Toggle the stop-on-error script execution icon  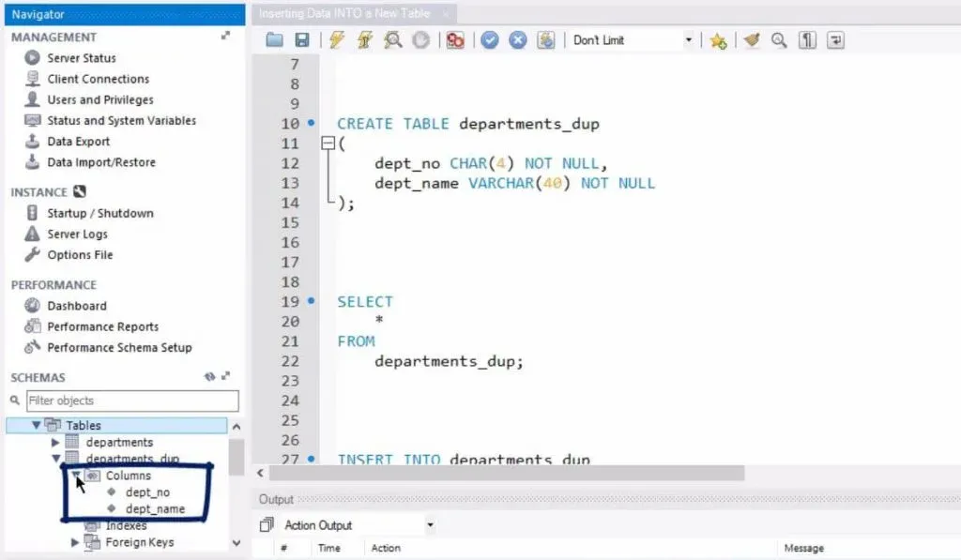455,40
